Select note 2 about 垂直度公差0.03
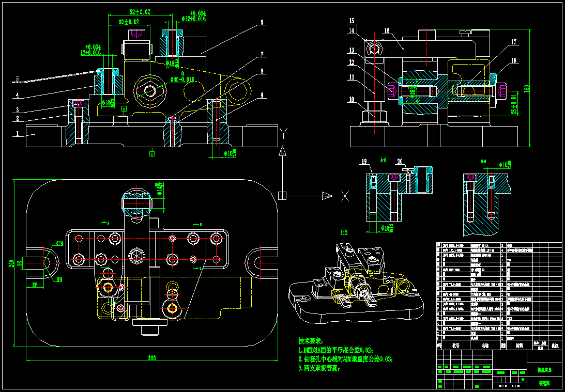 click(345, 359)
